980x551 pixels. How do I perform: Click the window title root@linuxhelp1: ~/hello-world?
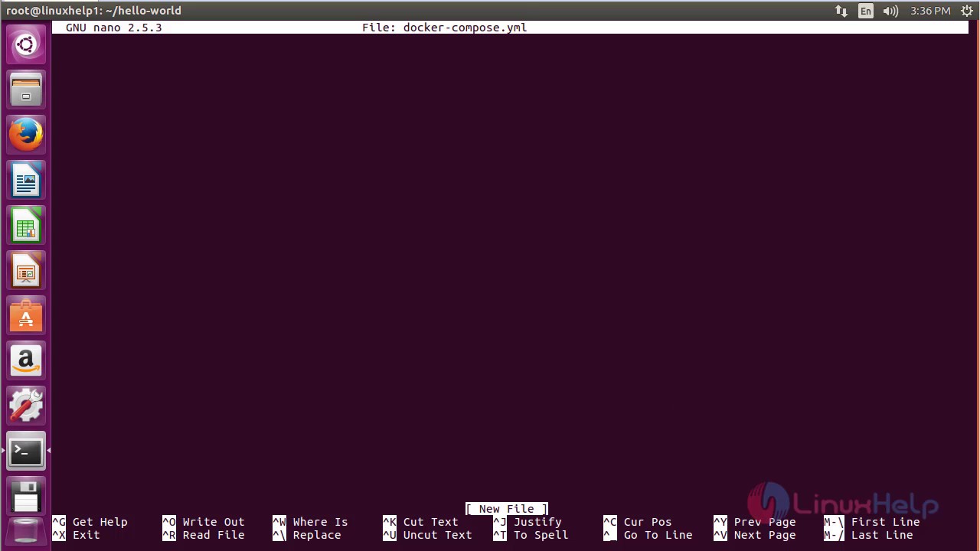(x=93, y=11)
